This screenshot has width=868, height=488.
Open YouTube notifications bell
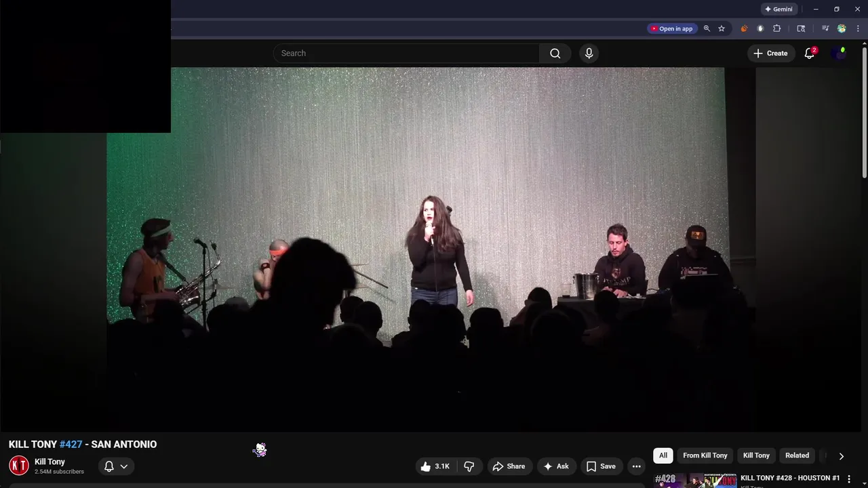pos(809,53)
